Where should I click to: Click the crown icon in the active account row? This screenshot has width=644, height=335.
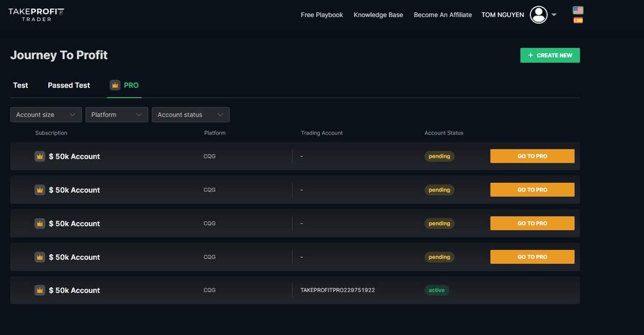coord(40,290)
